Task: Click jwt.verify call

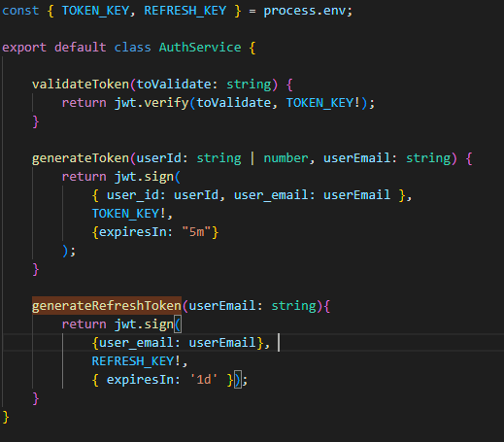Action: pos(151,103)
